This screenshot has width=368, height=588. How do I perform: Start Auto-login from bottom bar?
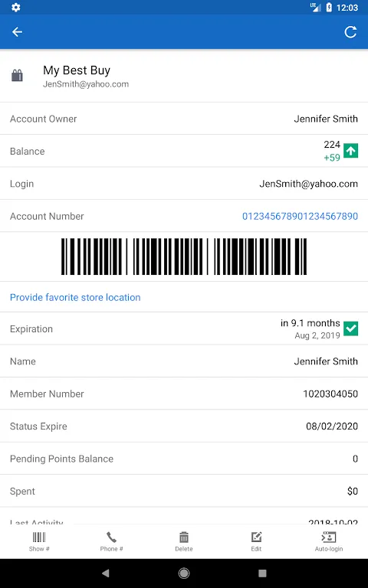[x=329, y=541]
